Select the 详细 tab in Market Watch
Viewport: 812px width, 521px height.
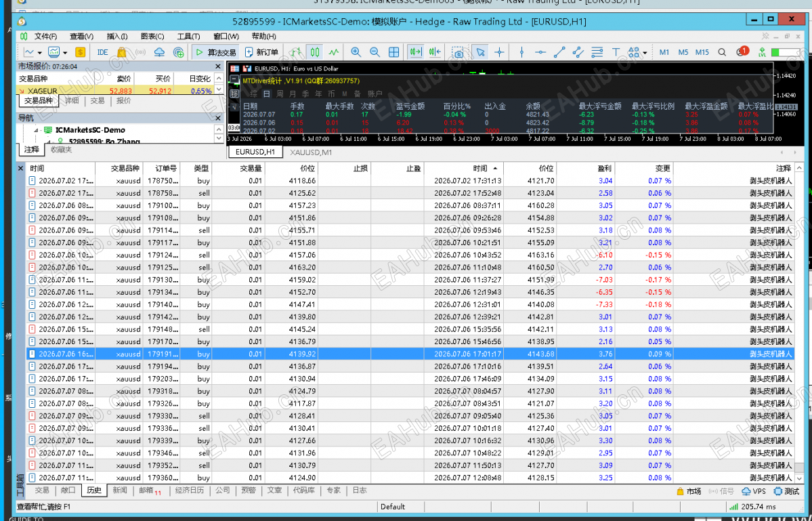(x=72, y=100)
